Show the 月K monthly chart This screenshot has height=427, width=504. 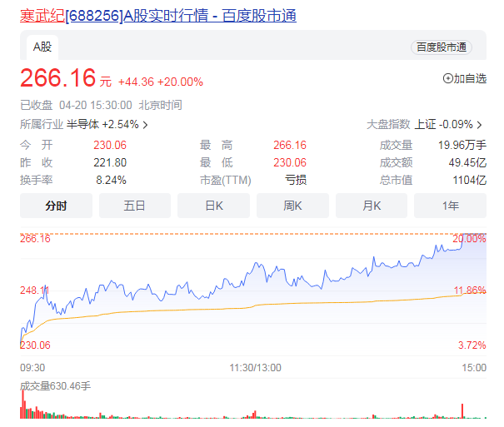[371, 206]
